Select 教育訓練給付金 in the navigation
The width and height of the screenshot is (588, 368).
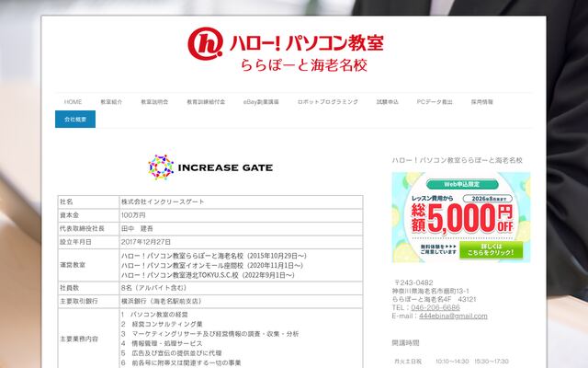pyautogui.click(x=206, y=102)
